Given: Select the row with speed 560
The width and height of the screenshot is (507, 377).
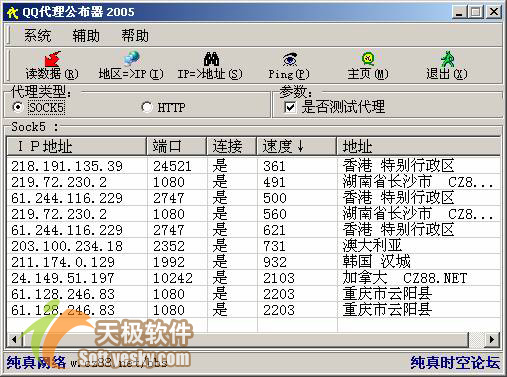Looking at the screenshot, I should tap(253, 214).
